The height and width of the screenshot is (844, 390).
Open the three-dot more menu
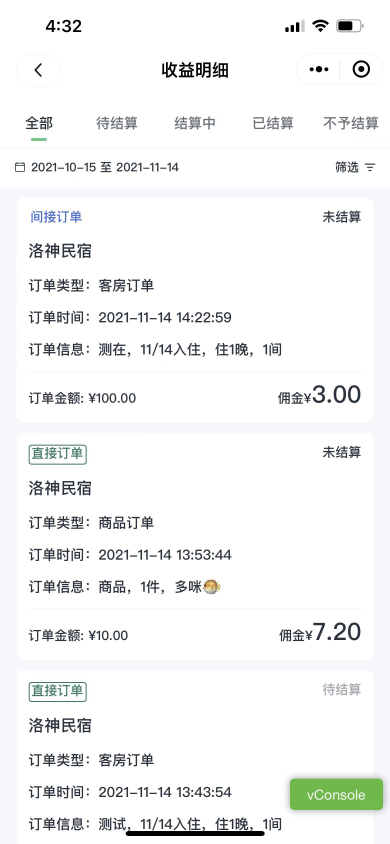[318, 69]
